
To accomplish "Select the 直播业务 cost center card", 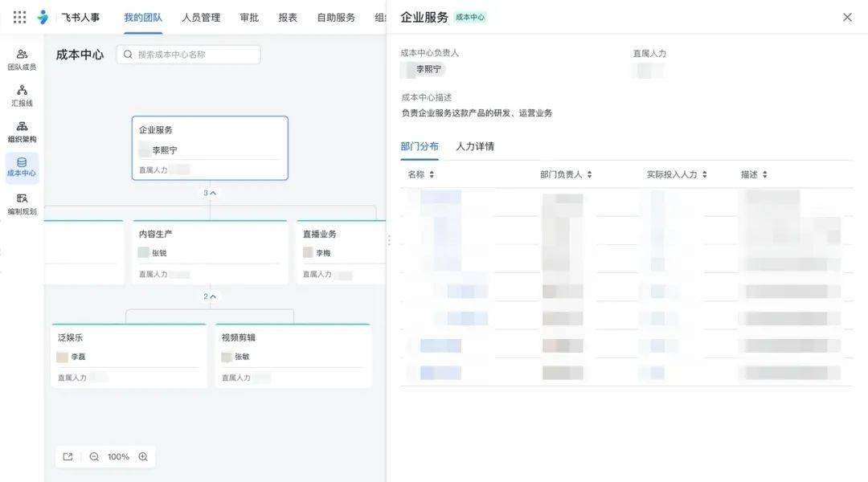I will [x=342, y=251].
